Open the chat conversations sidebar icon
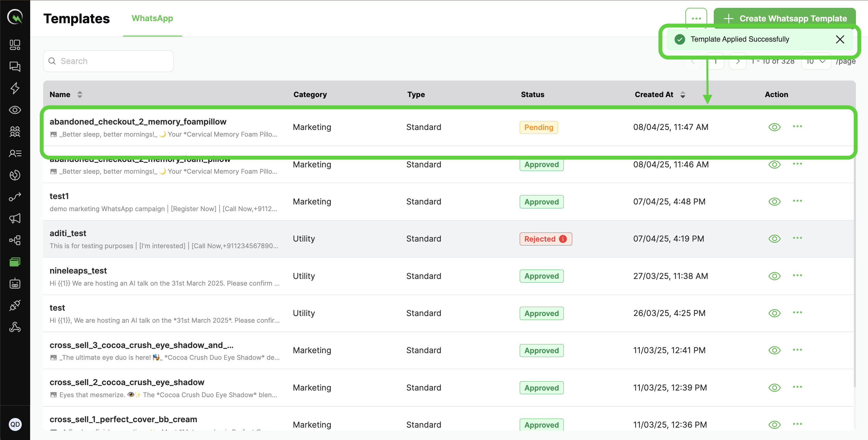Viewport: 868px width, 440px height. (15, 66)
